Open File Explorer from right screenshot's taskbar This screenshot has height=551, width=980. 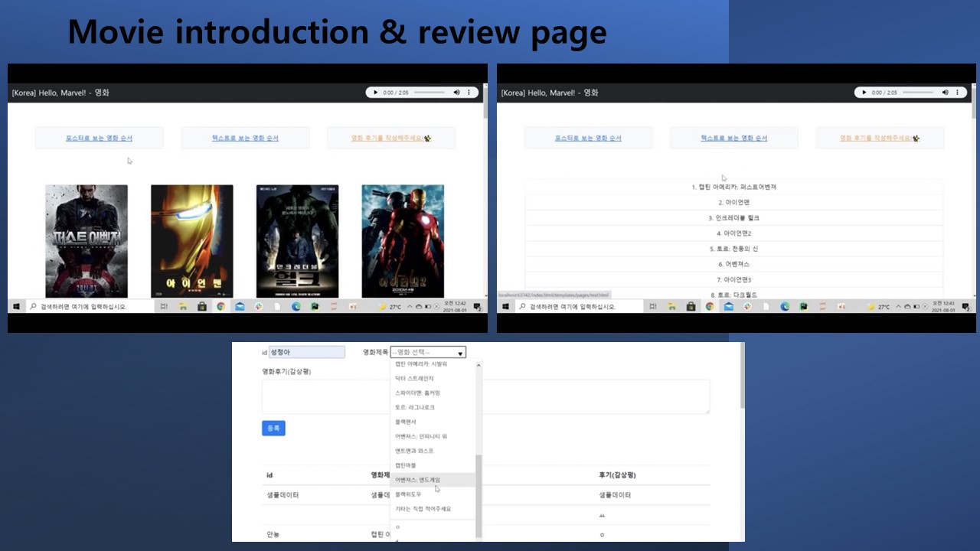click(x=672, y=306)
